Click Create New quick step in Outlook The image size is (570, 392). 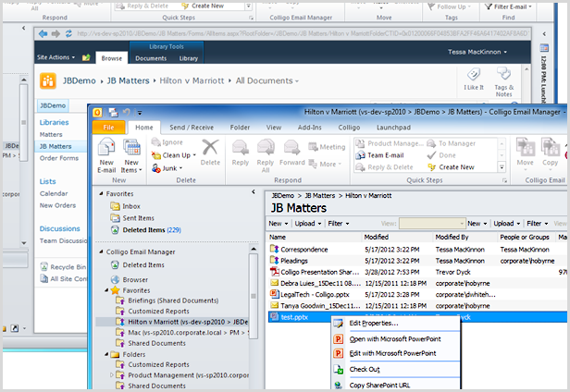[x=452, y=167]
